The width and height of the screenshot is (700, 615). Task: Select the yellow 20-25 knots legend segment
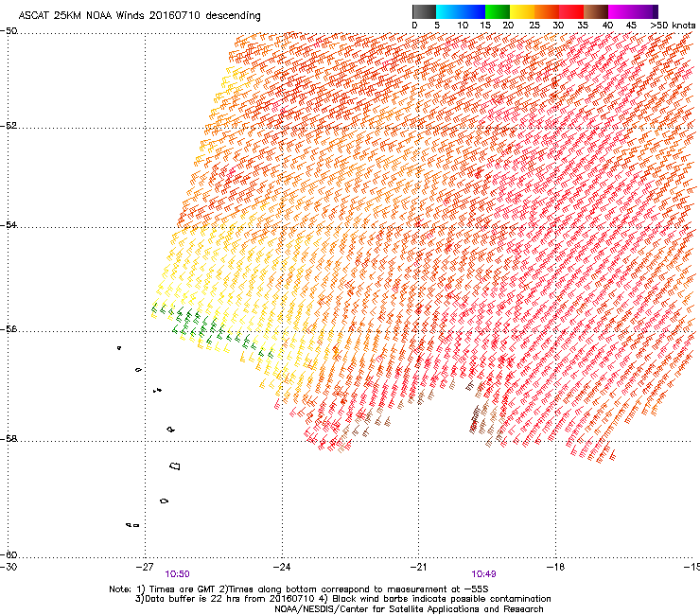pyautogui.click(x=522, y=11)
